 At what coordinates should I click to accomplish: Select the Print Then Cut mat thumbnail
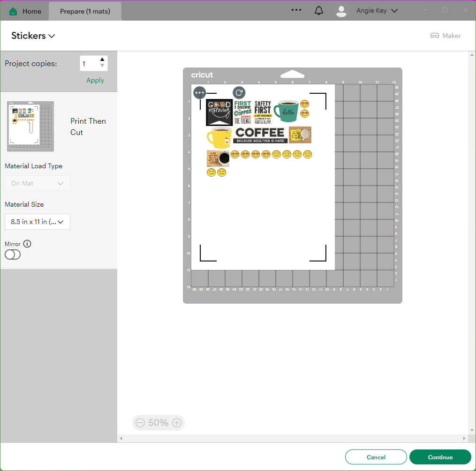pyautogui.click(x=30, y=126)
